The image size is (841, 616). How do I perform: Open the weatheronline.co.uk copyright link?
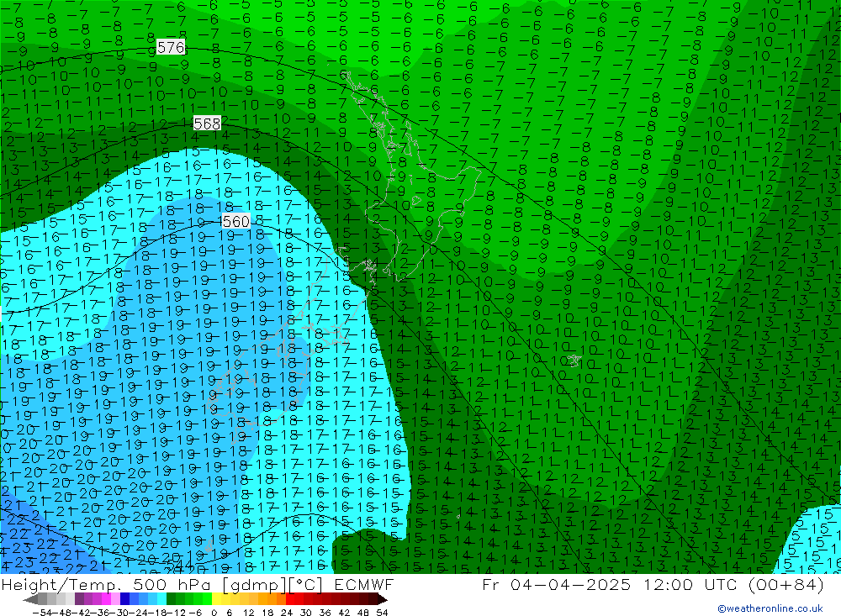coord(770,608)
